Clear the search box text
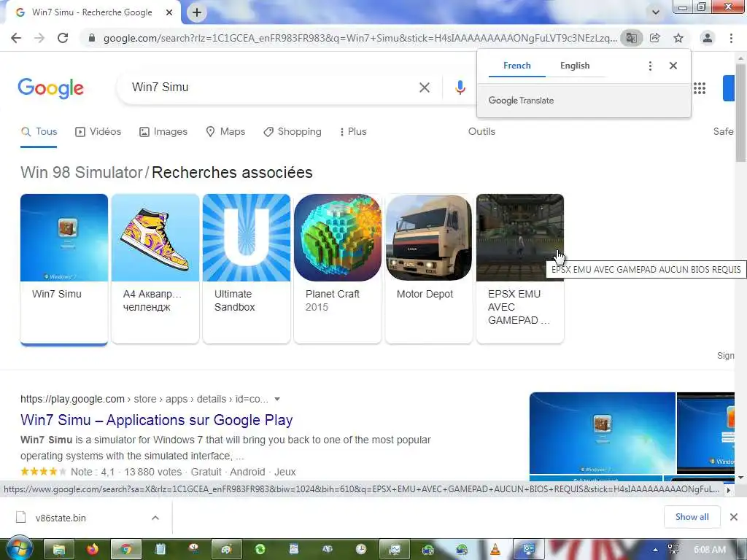Viewport: 747px width, 560px height. tap(425, 87)
